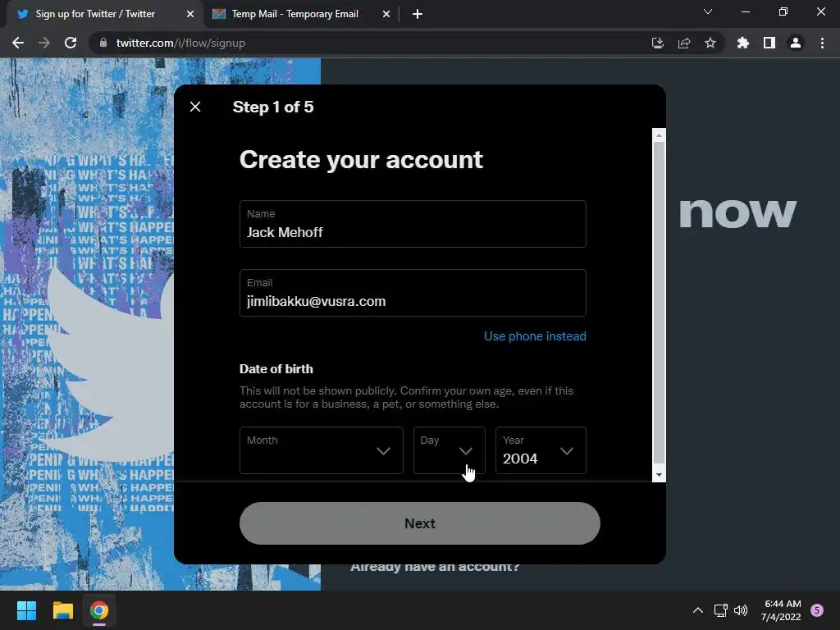The image size is (840, 630).
Task: Go forward to next page
Action: coord(44,43)
